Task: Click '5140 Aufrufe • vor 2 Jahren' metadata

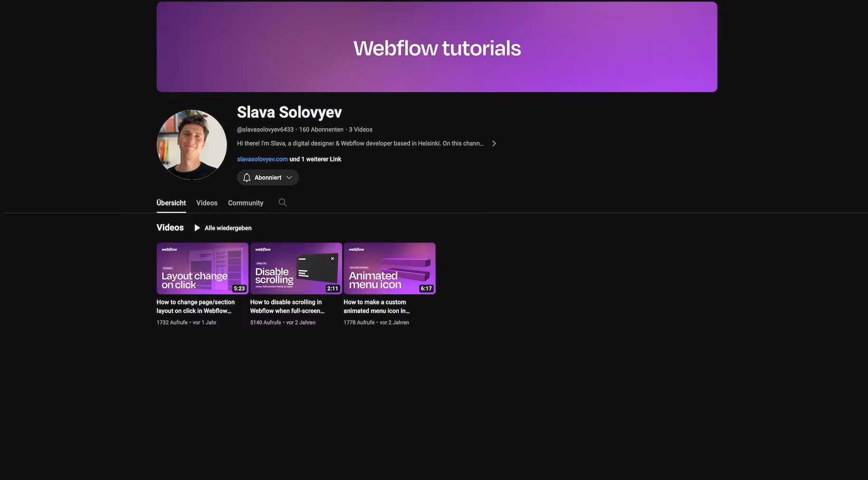Action: coord(283,322)
